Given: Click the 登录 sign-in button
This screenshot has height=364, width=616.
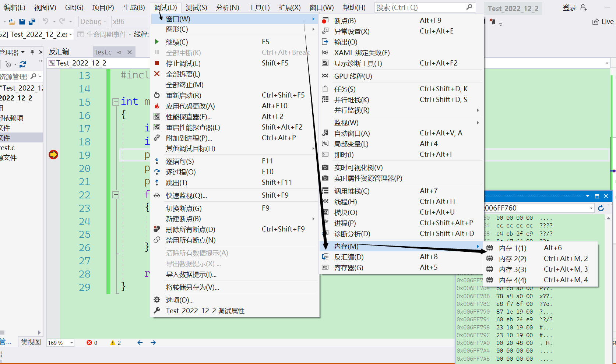Looking at the screenshot, I should tap(574, 7).
